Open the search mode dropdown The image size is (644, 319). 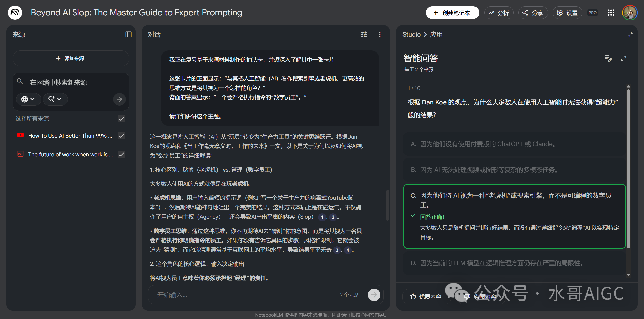pos(55,99)
